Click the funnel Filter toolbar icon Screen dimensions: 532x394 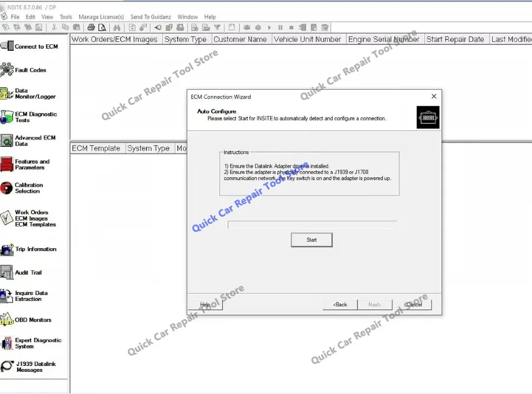[217, 28]
